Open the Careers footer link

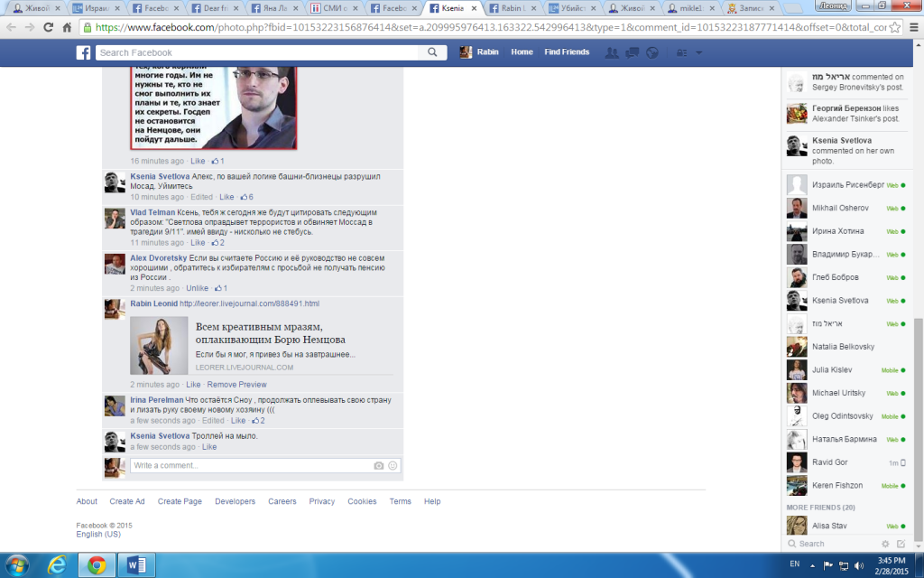(282, 501)
